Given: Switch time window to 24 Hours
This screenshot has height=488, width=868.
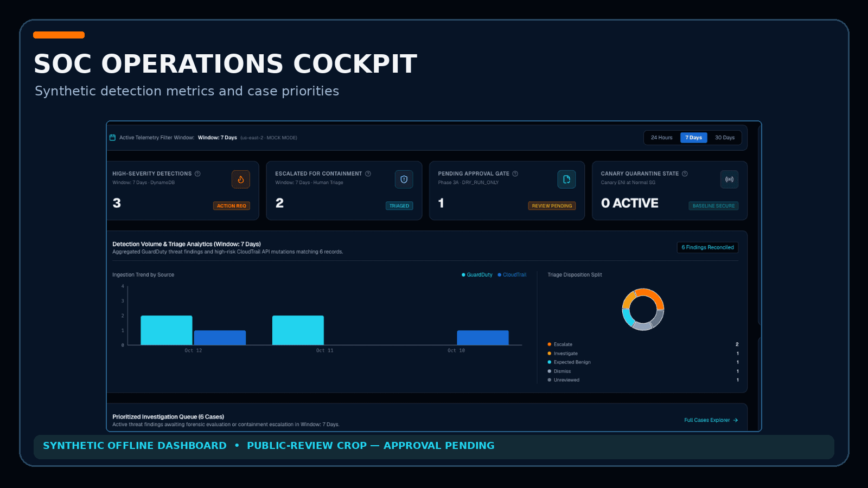Looking at the screenshot, I should point(662,138).
